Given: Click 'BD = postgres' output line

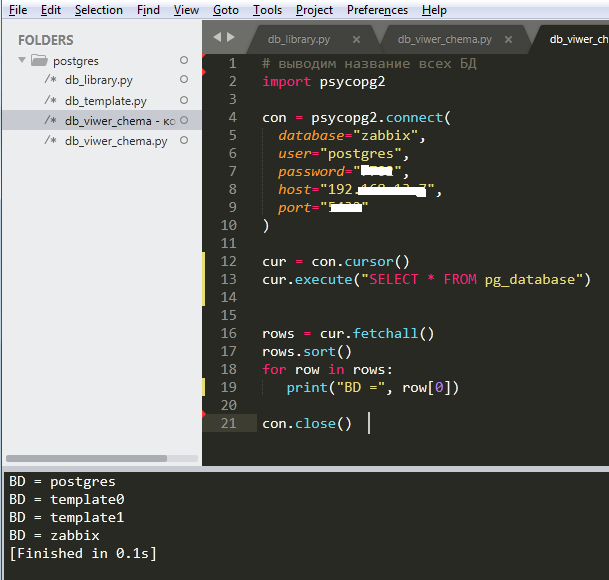Looking at the screenshot, I should pyautogui.click(x=62, y=482).
